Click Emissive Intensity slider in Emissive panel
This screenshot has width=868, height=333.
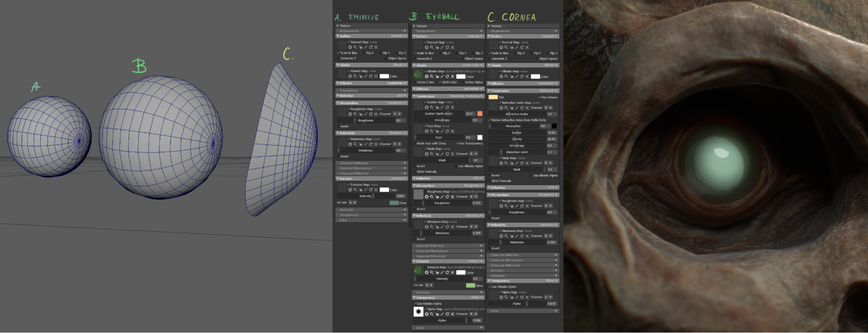pyautogui.click(x=366, y=196)
